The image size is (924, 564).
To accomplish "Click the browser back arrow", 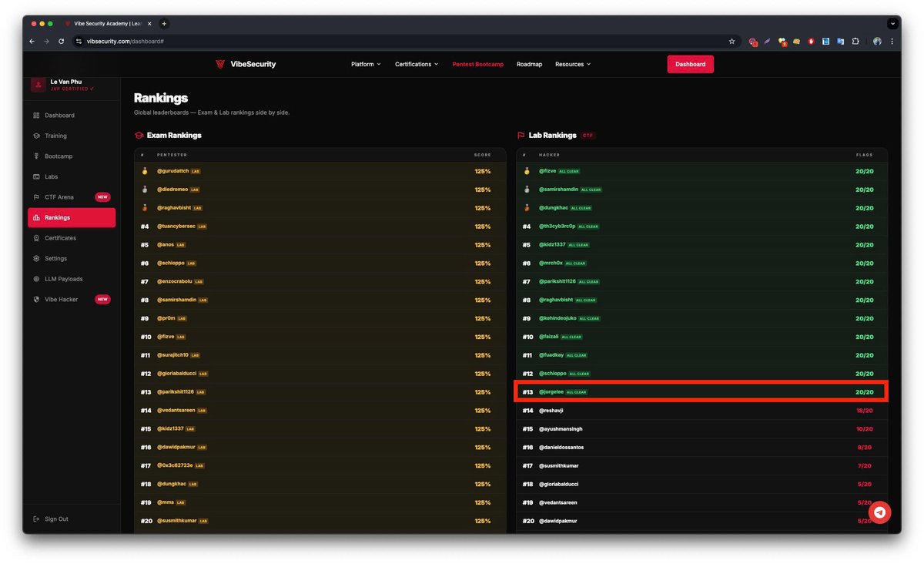I will (x=32, y=42).
